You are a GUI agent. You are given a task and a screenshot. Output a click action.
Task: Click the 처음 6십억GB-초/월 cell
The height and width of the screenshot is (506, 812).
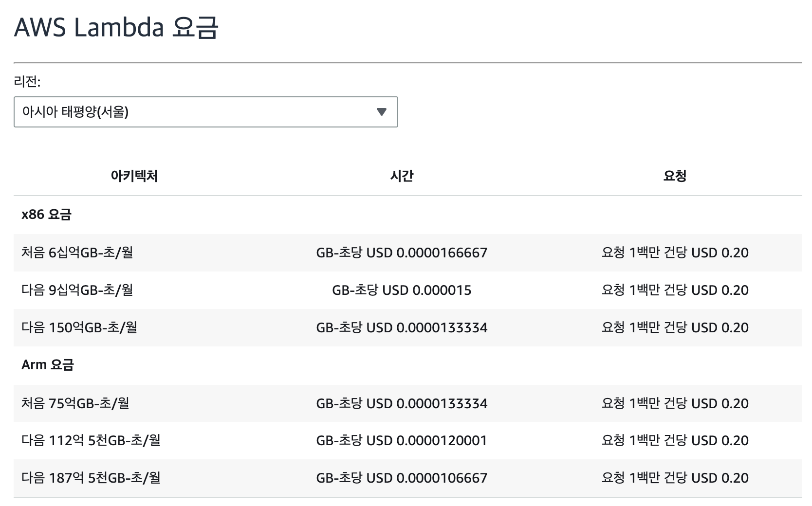[77, 253]
